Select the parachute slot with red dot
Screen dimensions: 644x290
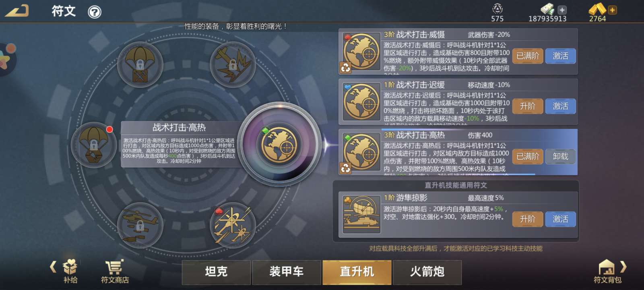(x=93, y=145)
